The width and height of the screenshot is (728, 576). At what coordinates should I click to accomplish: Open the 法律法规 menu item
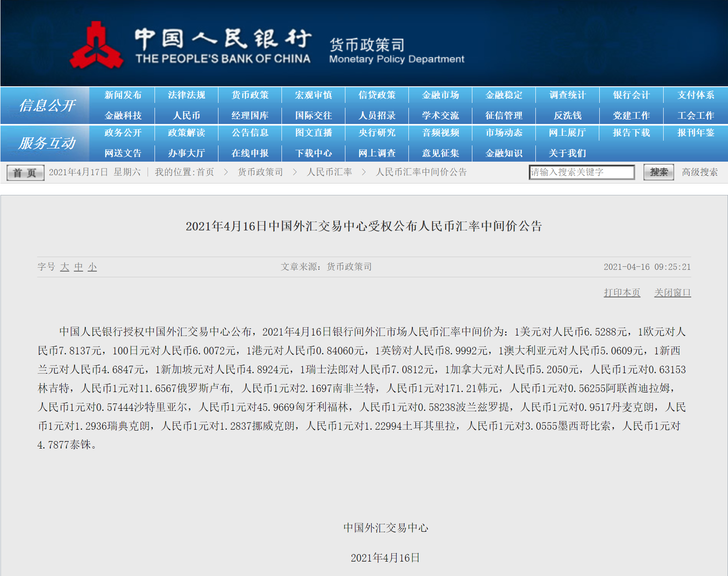click(186, 95)
